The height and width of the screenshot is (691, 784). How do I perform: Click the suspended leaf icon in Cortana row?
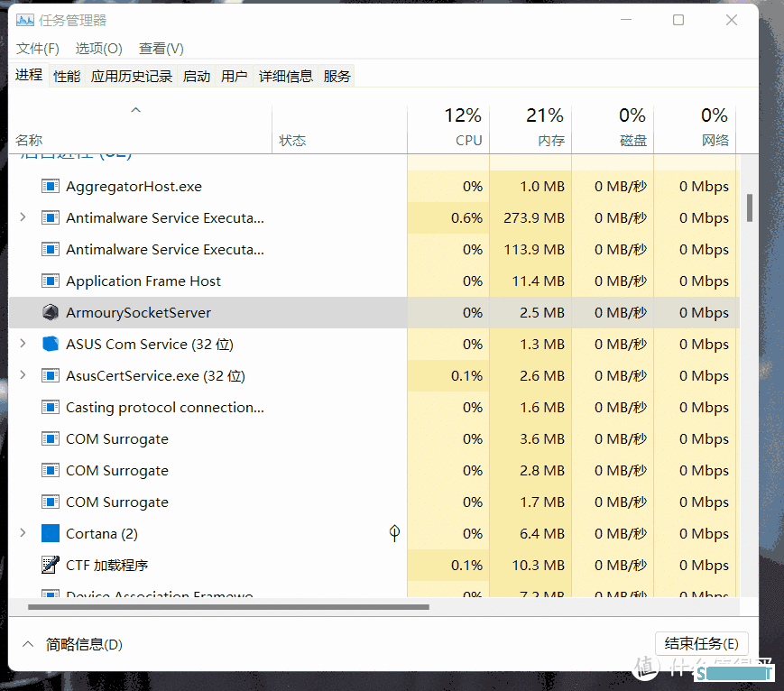pyautogui.click(x=394, y=533)
